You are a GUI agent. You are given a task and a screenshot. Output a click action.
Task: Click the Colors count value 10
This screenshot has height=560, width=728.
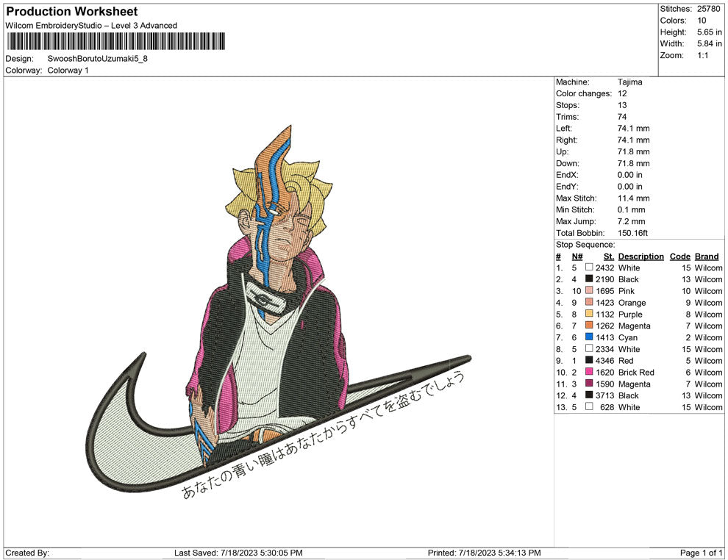[702, 21]
